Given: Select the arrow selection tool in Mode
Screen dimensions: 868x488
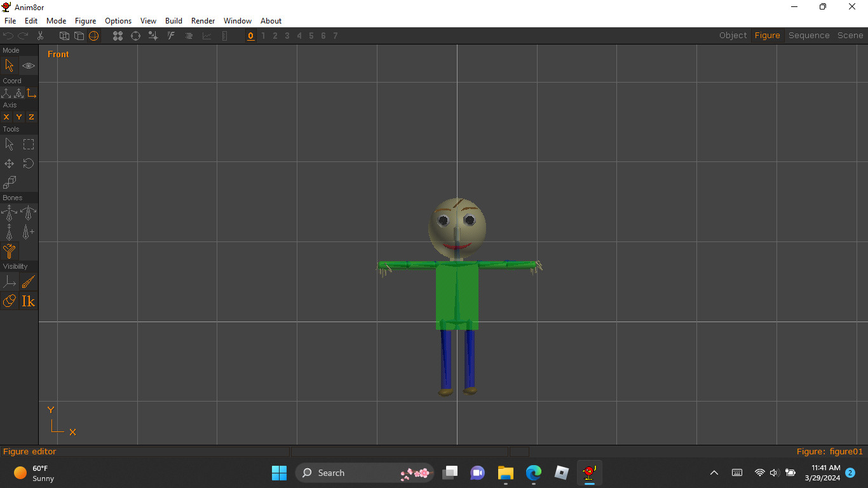Looking at the screenshot, I should pos(10,65).
